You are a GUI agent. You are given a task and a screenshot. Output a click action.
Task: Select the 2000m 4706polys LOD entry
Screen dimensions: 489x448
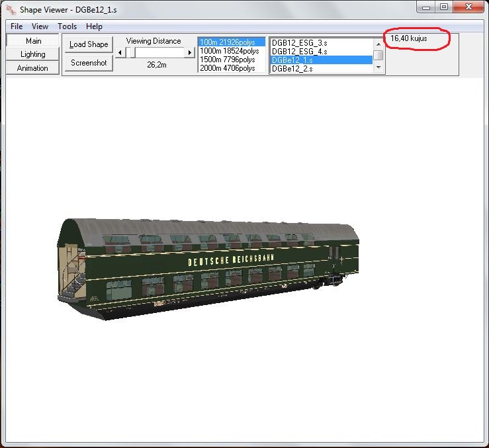tap(230, 68)
